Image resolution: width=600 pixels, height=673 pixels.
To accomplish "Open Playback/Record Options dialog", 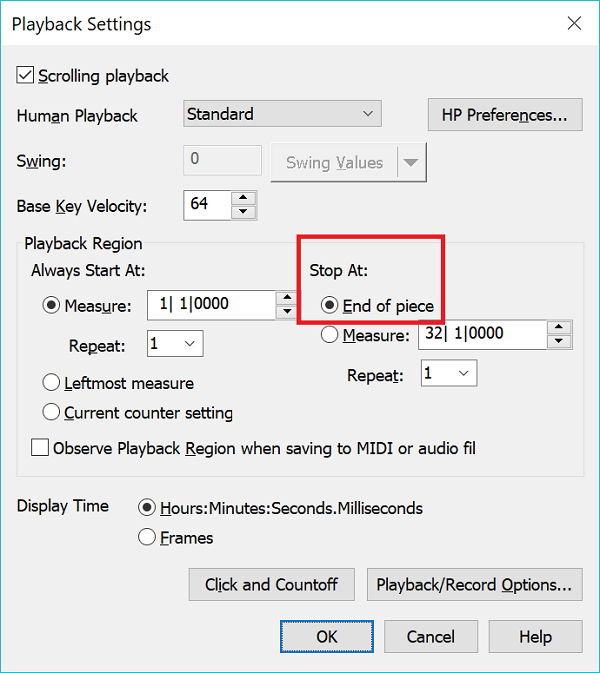I will click(x=474, y=585).
